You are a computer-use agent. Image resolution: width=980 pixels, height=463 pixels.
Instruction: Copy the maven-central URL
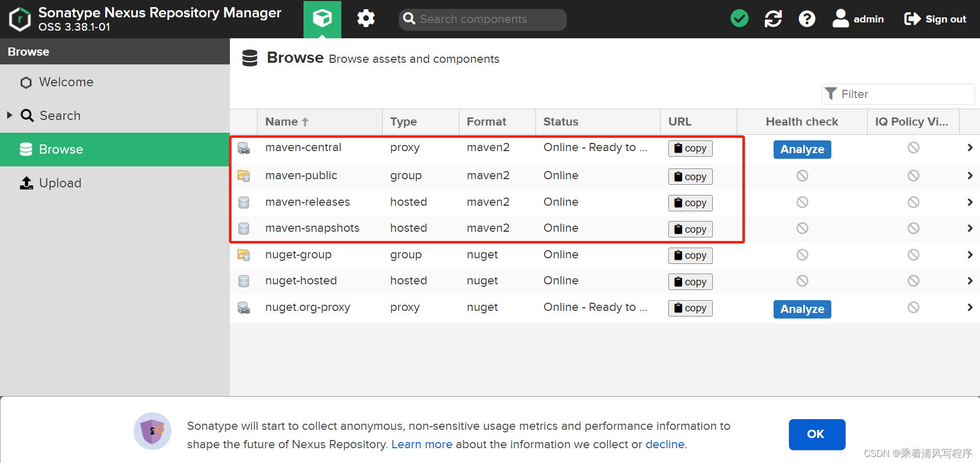(x=690, y=149)
